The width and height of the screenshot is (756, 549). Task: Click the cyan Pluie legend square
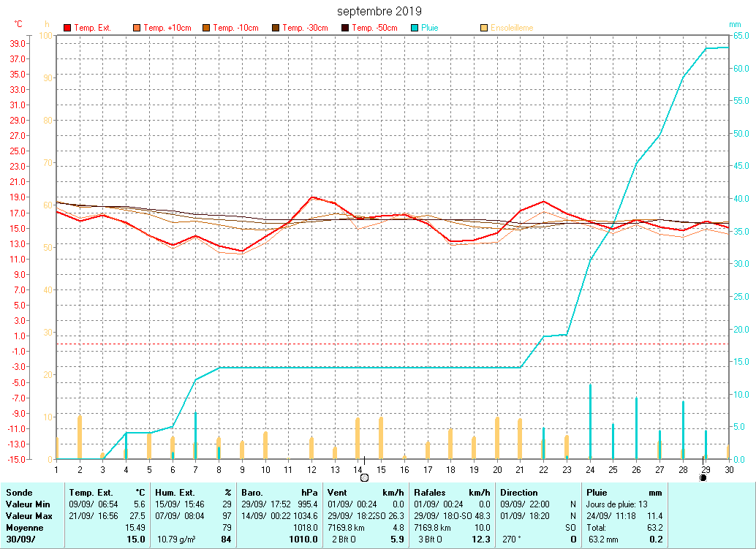(415, 28)
